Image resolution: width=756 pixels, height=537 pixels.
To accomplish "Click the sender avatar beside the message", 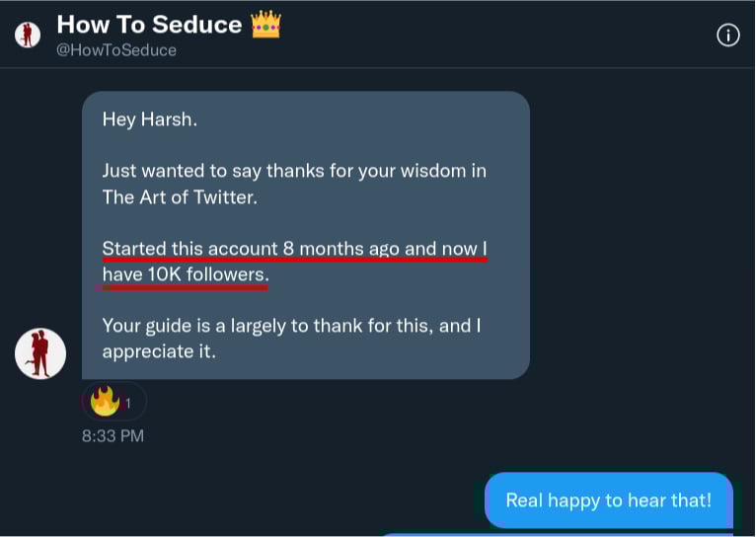I will [40, 353].
